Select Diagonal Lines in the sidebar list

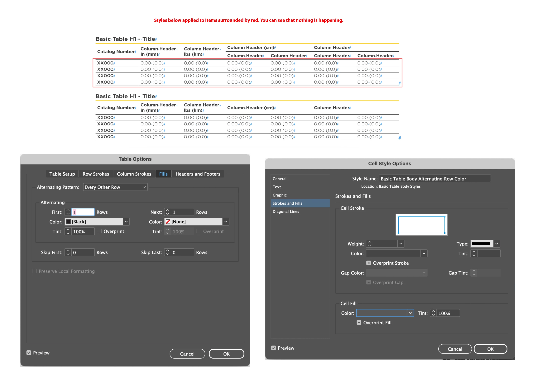[x=286, y=211]
